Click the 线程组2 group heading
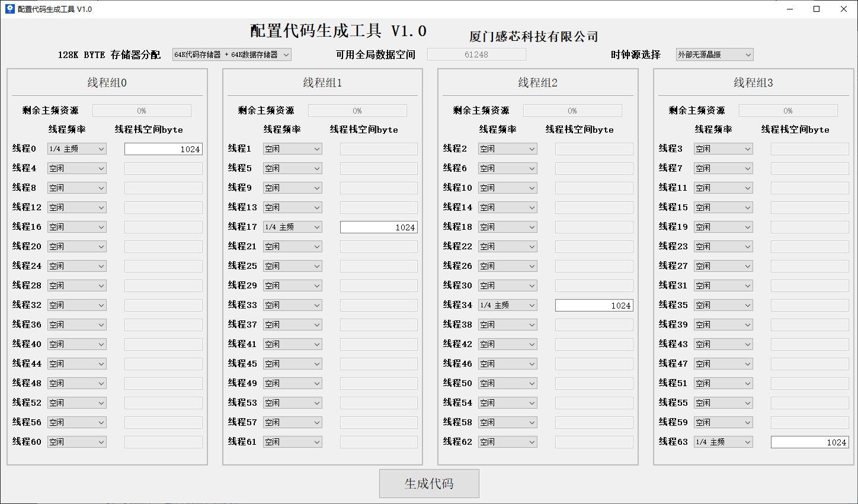 tap(538, 83)
